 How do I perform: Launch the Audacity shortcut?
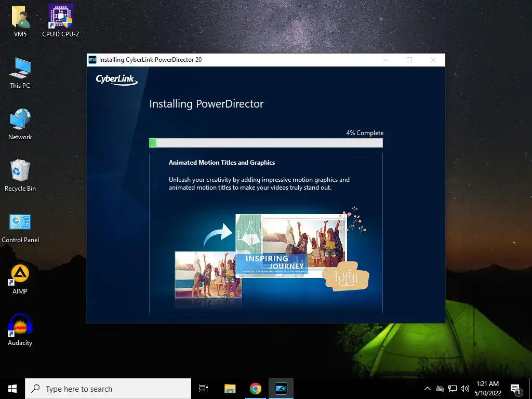pyautogui.click(x=20, y=330)
